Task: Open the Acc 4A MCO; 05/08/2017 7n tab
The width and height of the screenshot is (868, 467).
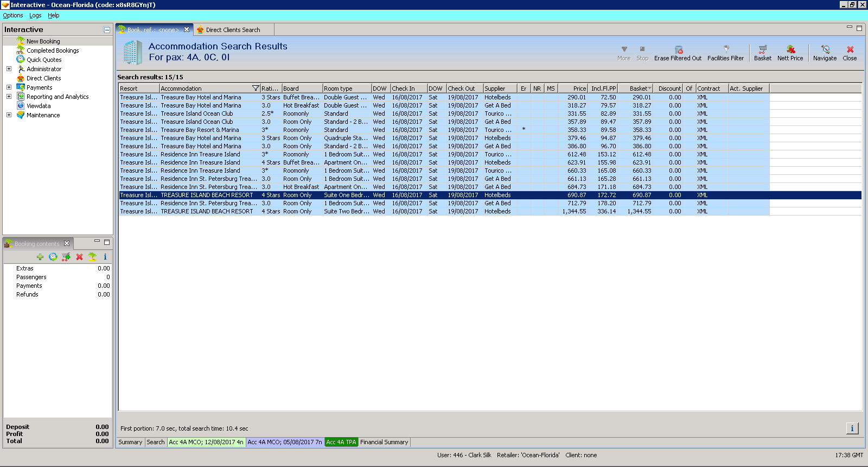Action: pos(285,442)
